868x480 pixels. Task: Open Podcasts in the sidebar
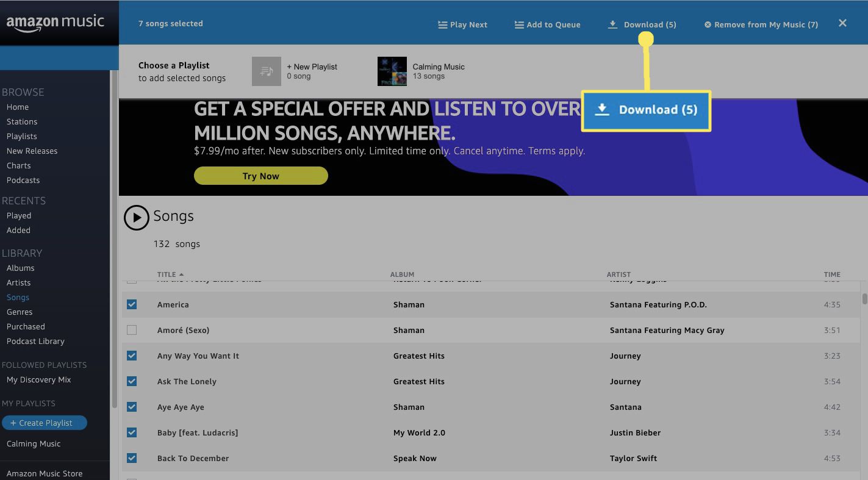[23, 181]
